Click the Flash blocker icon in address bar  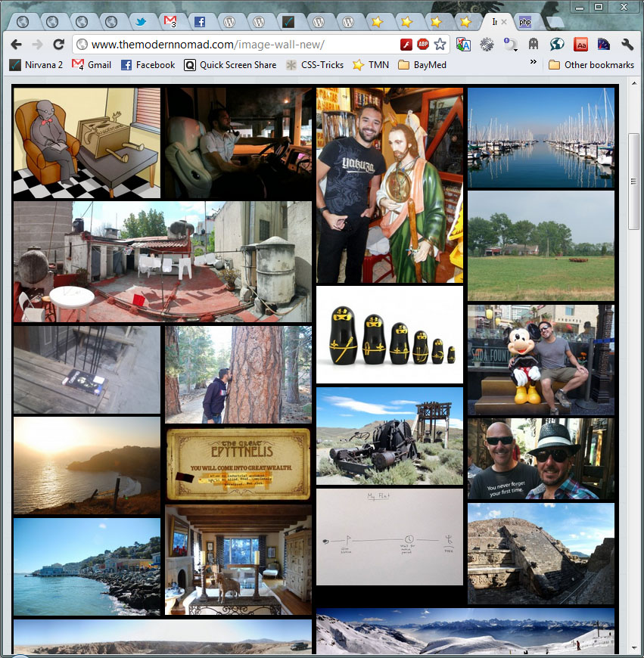(x=406, y=45)
